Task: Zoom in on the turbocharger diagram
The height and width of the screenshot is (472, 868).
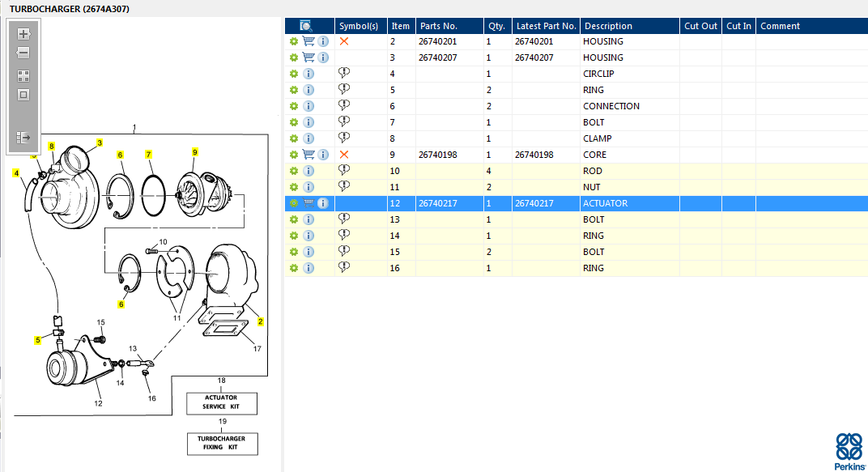Action: click(23, 34)
